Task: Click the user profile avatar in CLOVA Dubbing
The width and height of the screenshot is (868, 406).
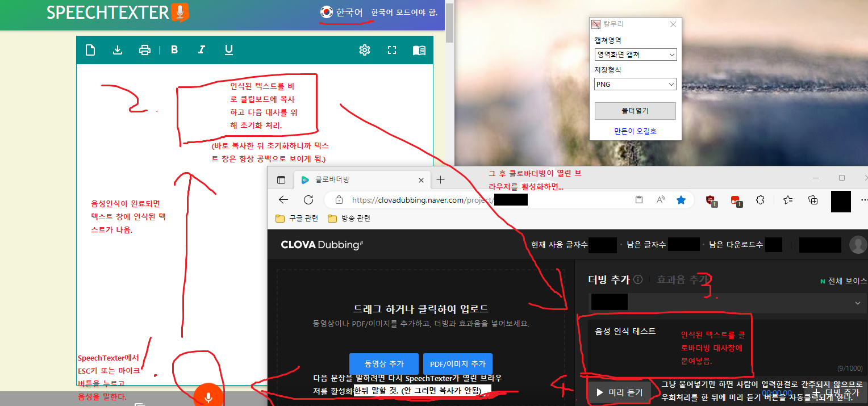Action: 858,245
